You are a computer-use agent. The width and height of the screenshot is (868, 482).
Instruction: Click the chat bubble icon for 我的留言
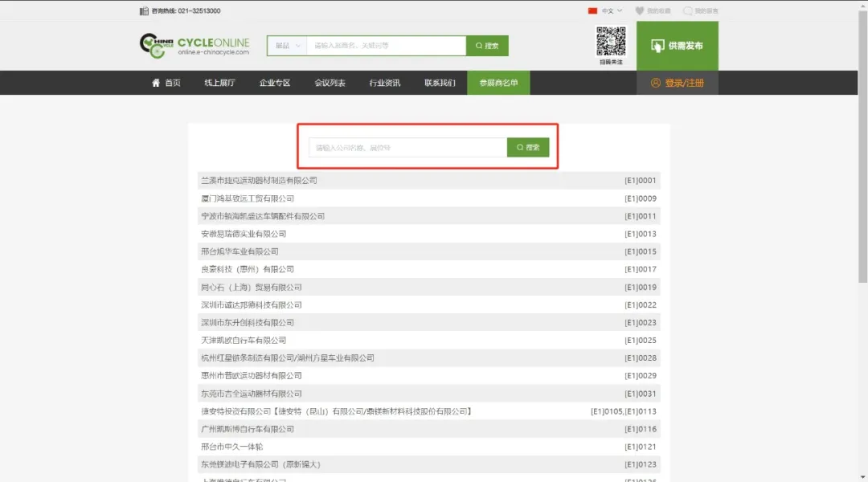[x=687, y=10]
